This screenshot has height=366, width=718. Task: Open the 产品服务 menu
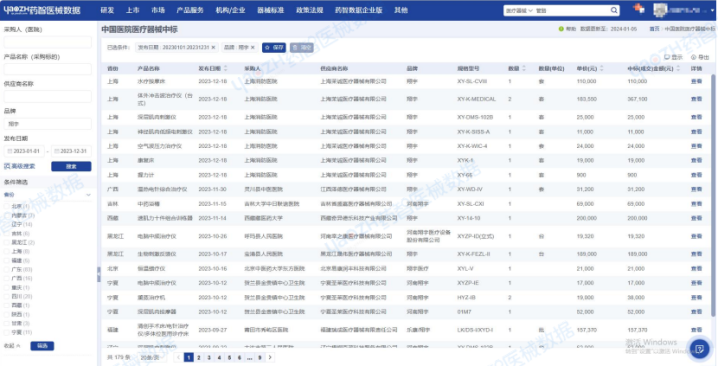[x=190, y=10]
